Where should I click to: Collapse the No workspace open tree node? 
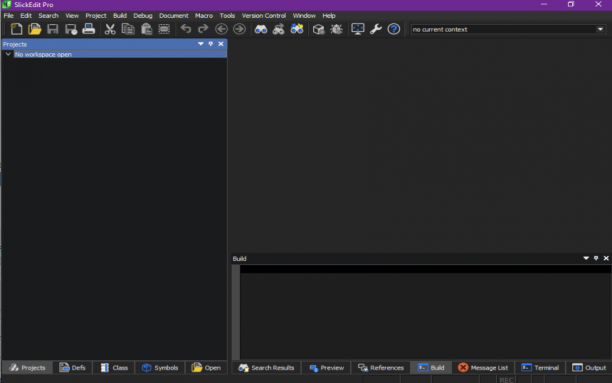pos(8,54)
